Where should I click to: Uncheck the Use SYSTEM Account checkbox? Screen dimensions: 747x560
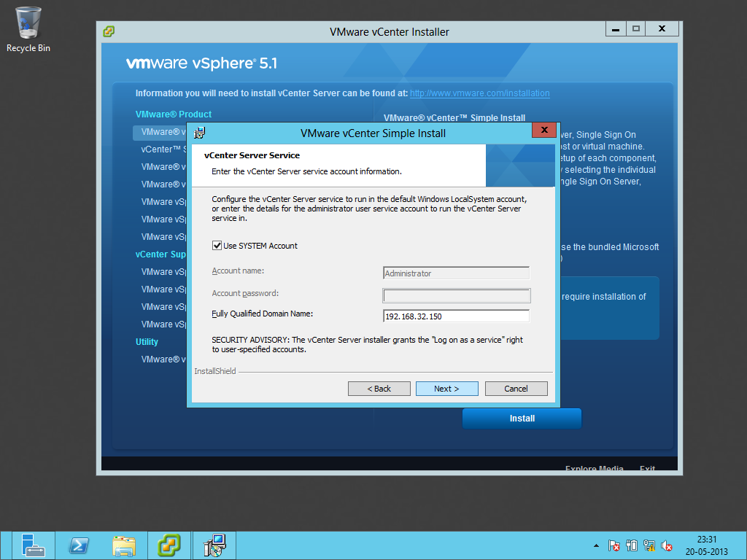[x=217, y=246]
